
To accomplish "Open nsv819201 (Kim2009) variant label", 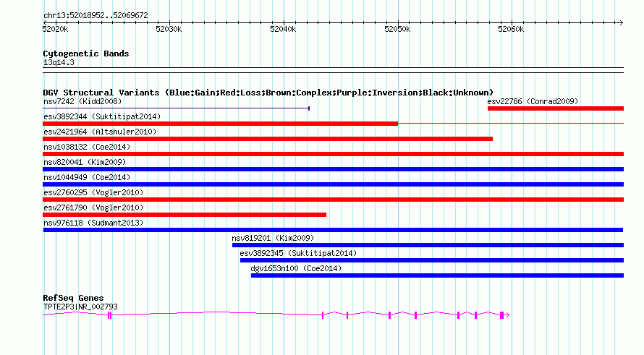I will (273, 238).
